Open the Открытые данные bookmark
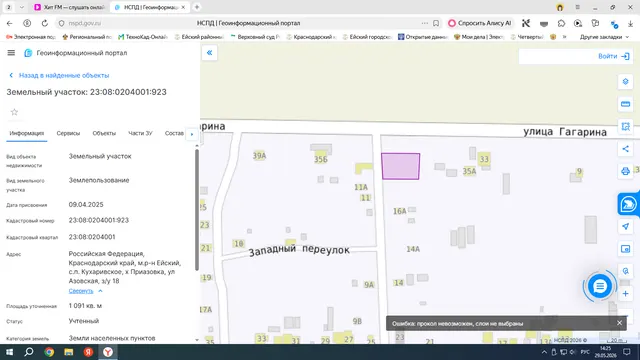Viewport: 640px width, 360px height. [423, 37]
